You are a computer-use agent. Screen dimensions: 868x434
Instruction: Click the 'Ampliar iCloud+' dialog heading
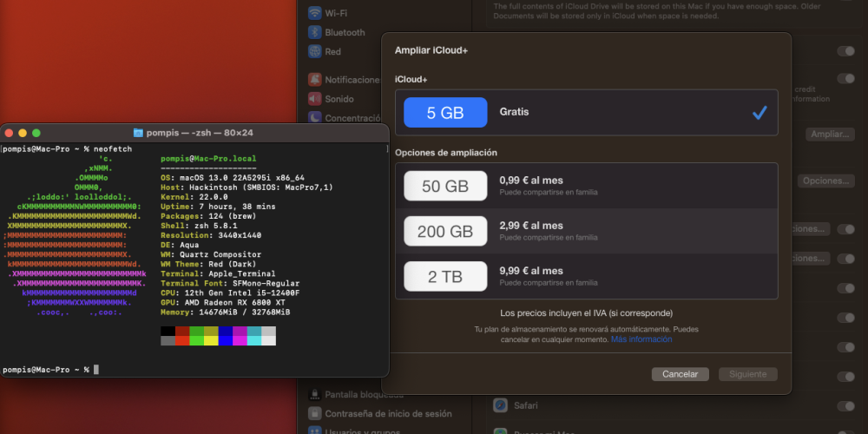(431, 50)
